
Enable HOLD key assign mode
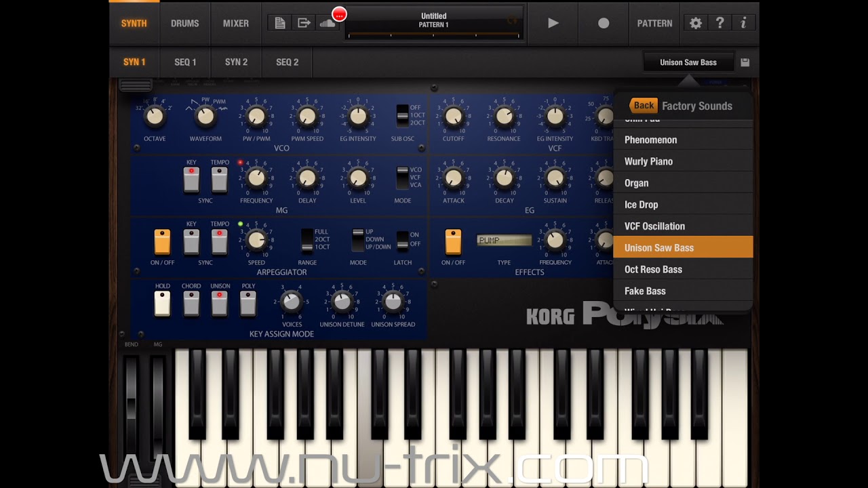162,303
